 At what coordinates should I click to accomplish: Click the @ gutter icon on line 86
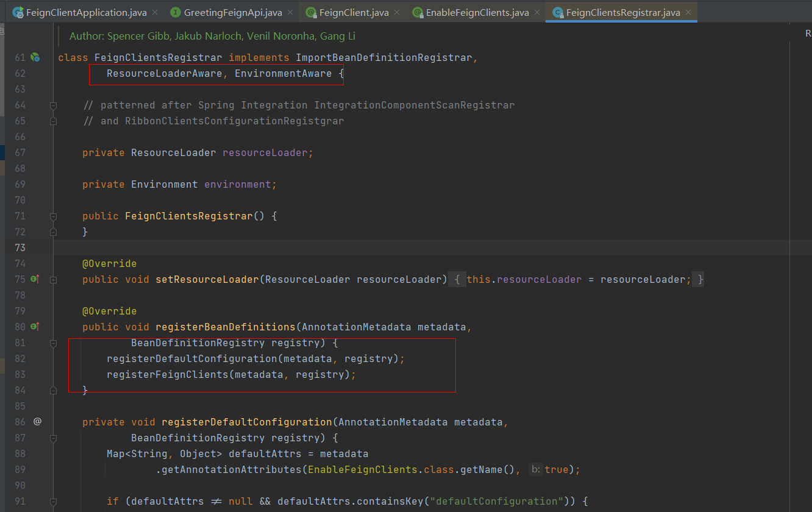[37, 422]
